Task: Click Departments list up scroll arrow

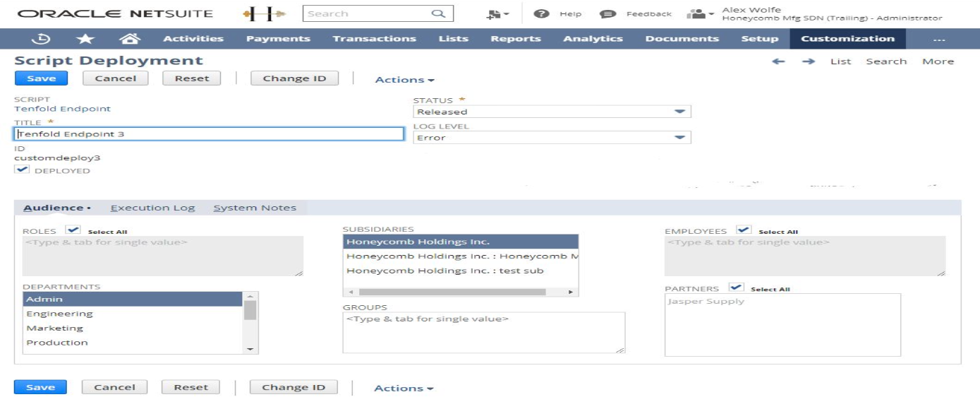Action: point(250,297)
